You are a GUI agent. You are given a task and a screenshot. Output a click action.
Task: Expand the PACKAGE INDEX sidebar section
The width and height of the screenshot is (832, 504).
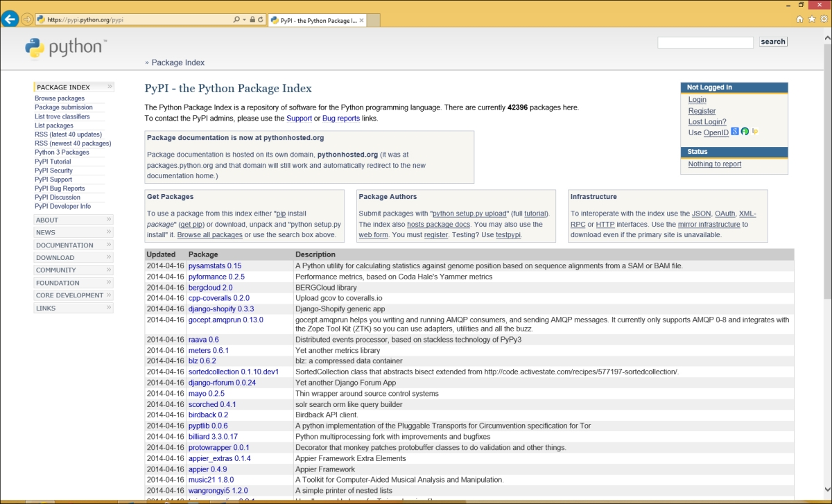click(x=73, y=87)
